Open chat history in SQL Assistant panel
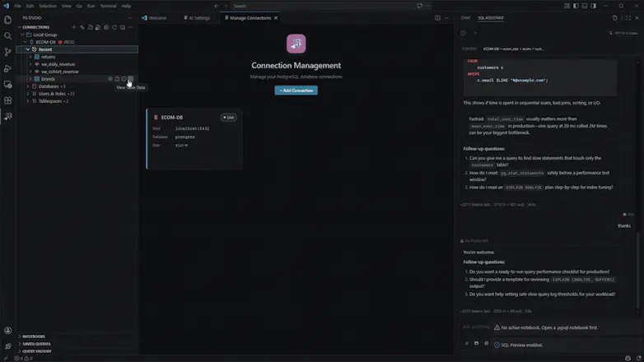644x362 pixels. (464, 33)
